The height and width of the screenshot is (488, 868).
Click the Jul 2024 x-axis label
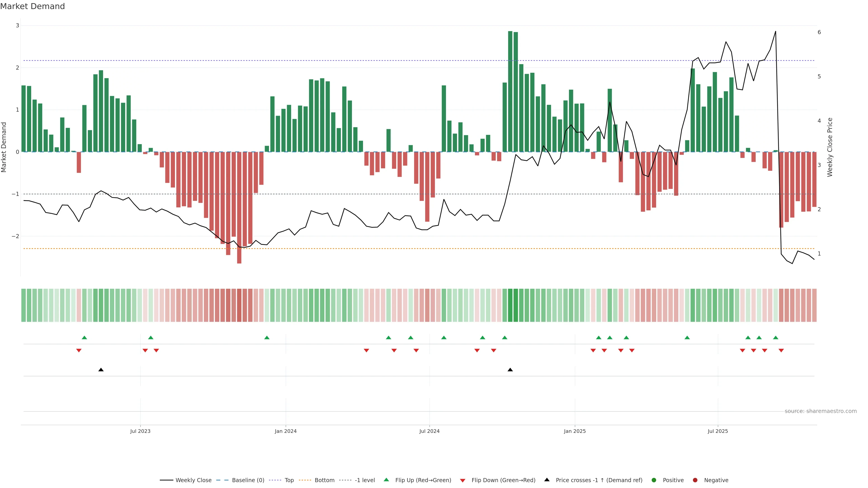point(429,431)
